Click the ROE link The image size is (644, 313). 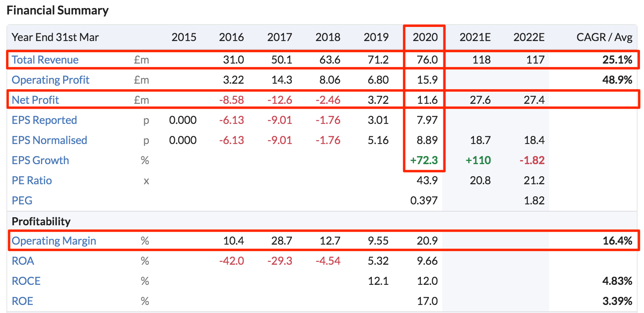[x=23, y=301]
